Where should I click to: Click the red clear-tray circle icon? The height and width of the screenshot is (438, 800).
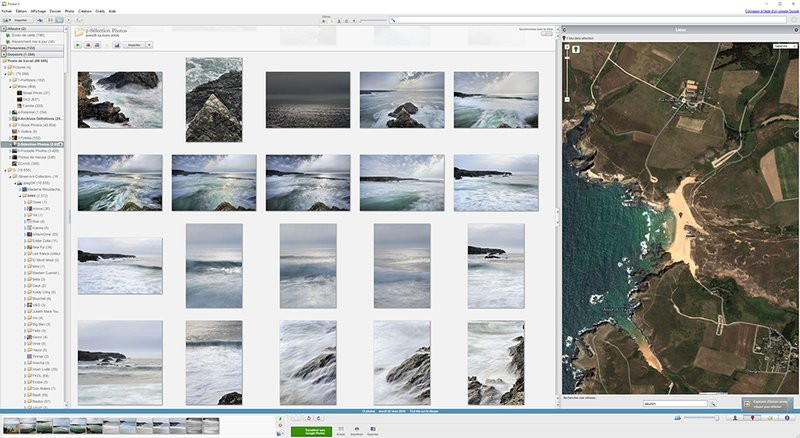coord(280,425)
